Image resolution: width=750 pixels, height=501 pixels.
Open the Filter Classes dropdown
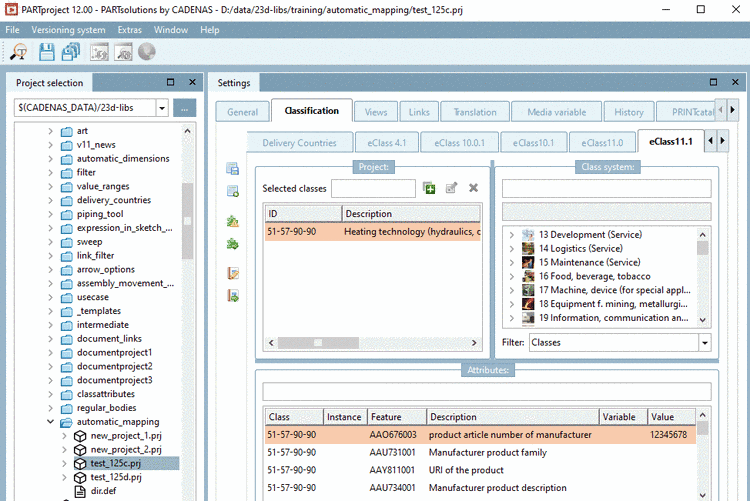click(x=705, y=343)
